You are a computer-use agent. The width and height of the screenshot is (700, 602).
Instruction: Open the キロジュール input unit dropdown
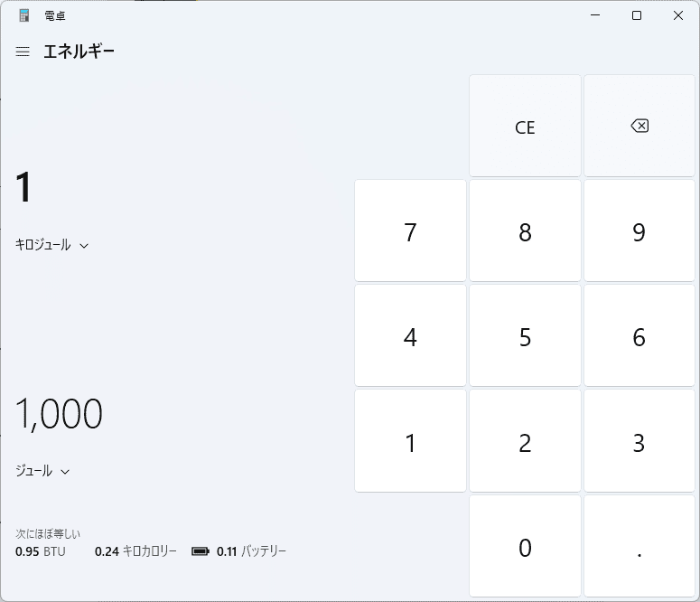click(x=51, y=245)
